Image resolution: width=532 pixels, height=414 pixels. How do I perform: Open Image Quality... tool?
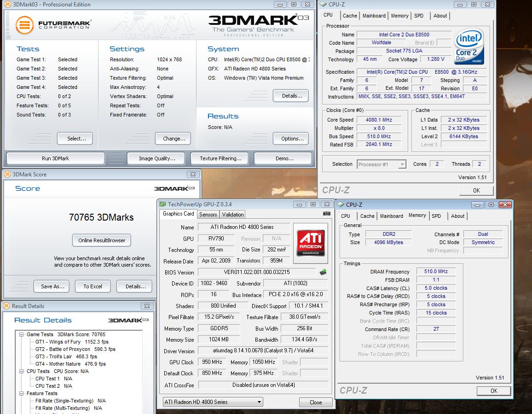click(156, 158)
